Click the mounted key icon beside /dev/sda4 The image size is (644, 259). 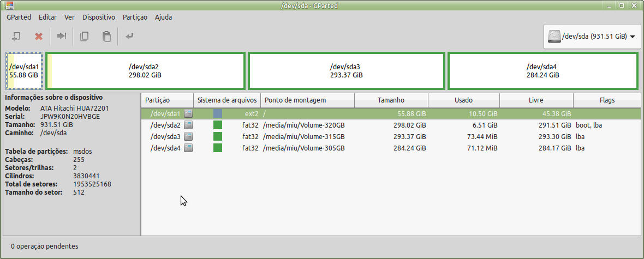pos(188,148)
